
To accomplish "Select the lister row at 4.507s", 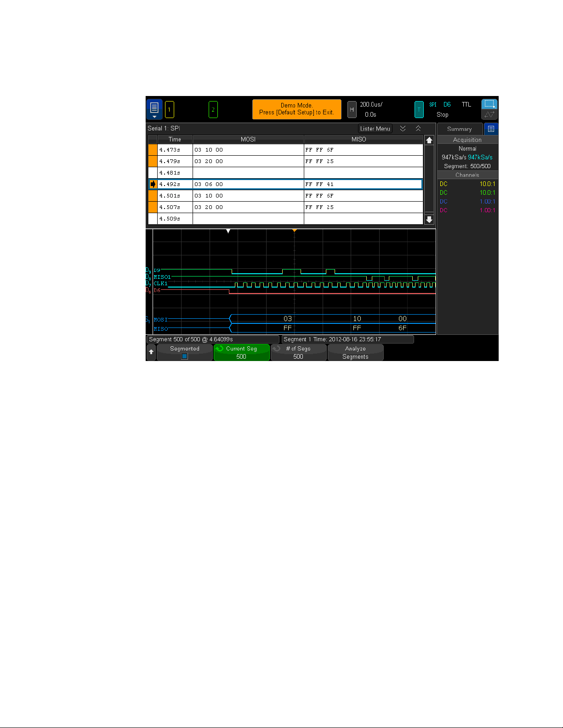I will [x=285, y=207].
